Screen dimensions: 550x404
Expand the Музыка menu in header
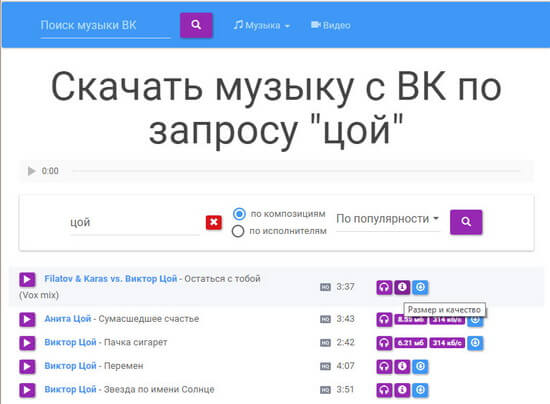262,25
